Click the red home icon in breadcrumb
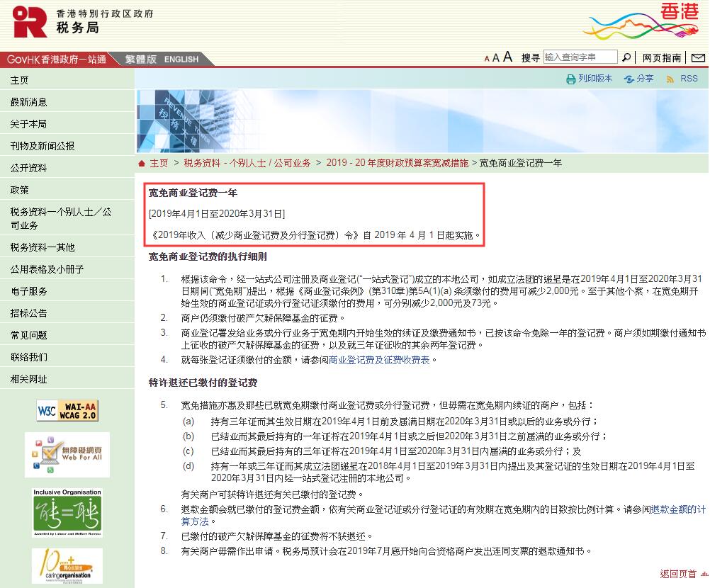 [x=142, y=162]
